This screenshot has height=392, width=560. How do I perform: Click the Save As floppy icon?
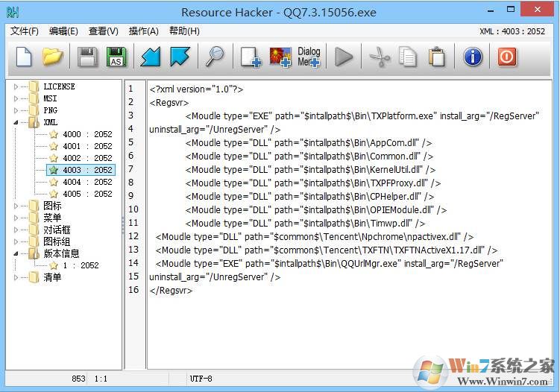(x=116, y=57)
